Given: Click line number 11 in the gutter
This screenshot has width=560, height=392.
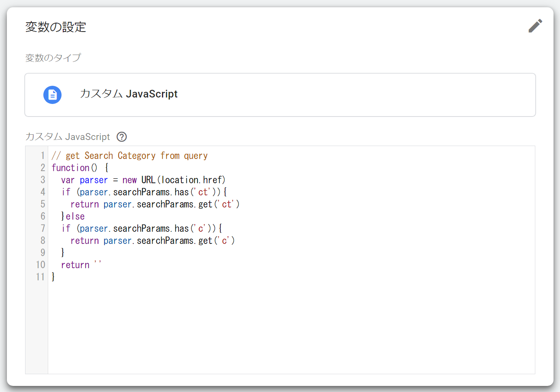Looking at the screenshot, I should (x=40, y=277).
